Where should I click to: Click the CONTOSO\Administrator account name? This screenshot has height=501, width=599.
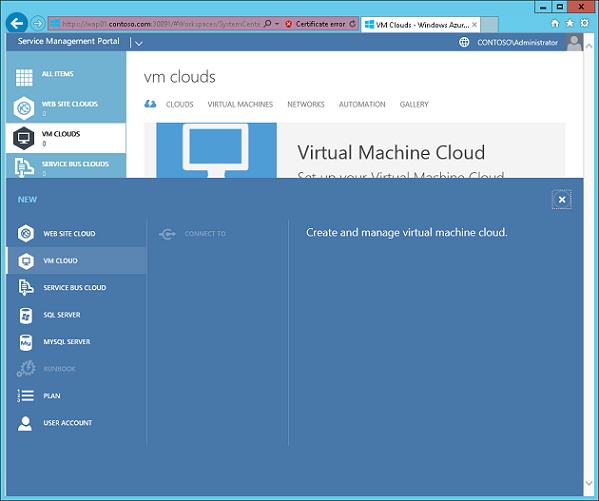tap(517, 43)
